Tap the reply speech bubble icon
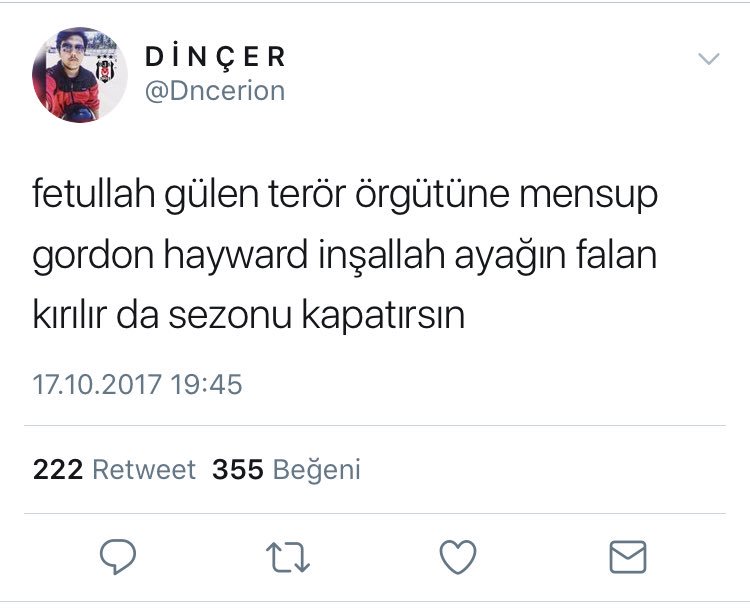The image size is (750, 611). (x=118, y=556)
